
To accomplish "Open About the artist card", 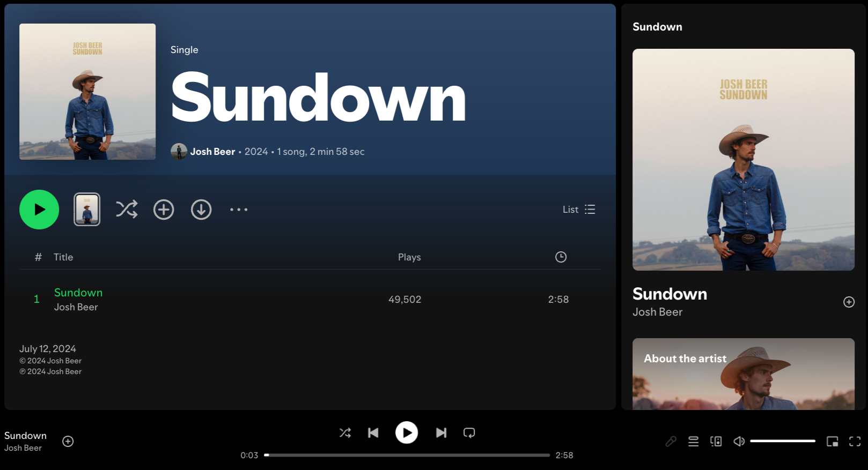I will [744, 374].
